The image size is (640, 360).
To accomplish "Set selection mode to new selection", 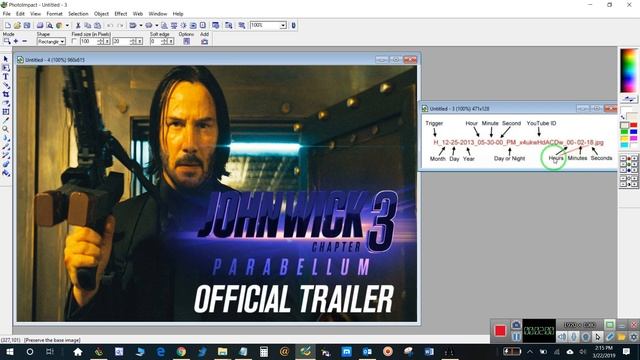I will 7,41.
